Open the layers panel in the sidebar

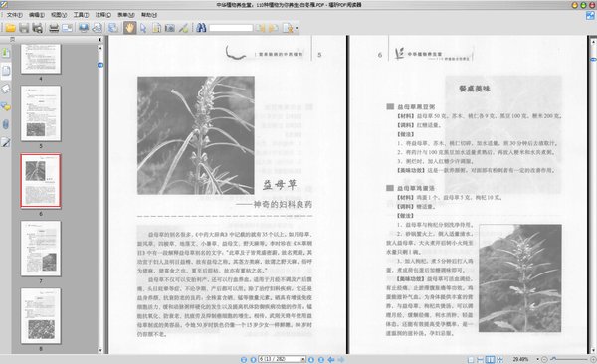pos(6,89)
